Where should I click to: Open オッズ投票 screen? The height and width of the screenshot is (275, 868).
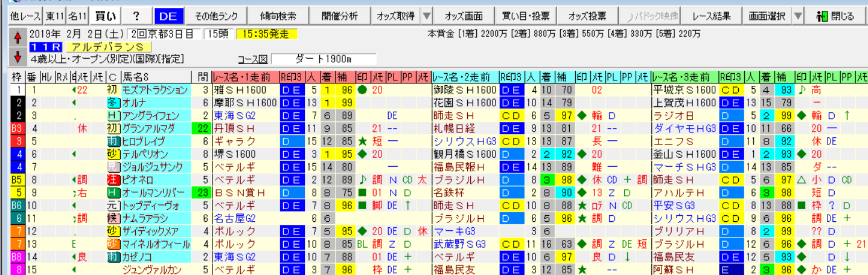[x=587, y=16]
